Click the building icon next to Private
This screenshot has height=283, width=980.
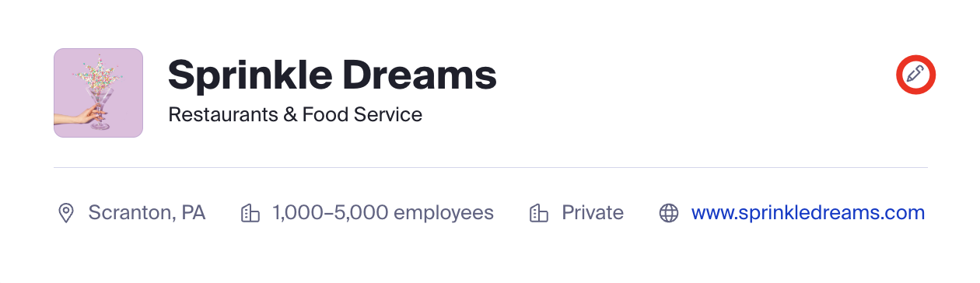(540, 213)
